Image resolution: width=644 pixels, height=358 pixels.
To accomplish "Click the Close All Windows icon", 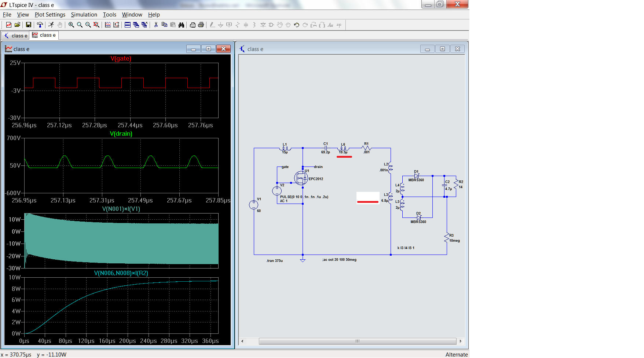I will (x=144, y=25).
